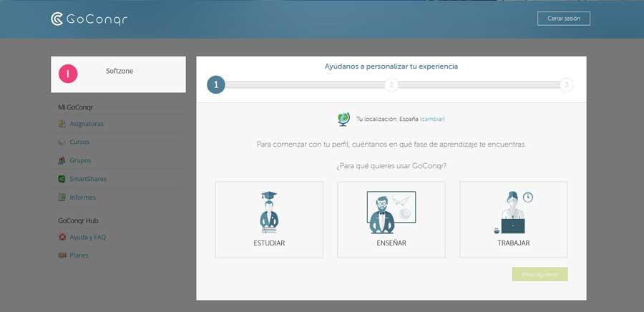
Task: Open SmartShares in sidebar
Action: [x=88, y=179]
